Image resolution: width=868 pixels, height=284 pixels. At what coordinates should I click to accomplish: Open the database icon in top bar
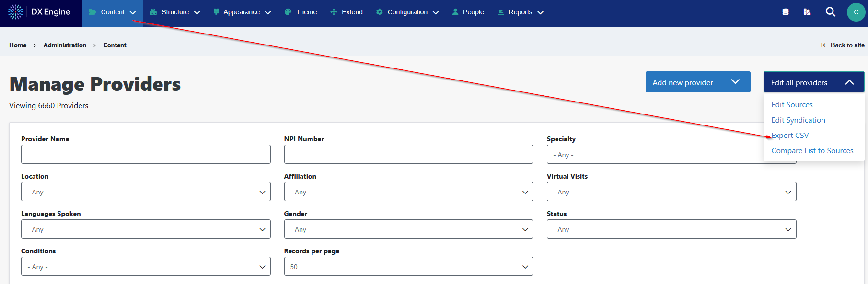[x=786, y=12]
